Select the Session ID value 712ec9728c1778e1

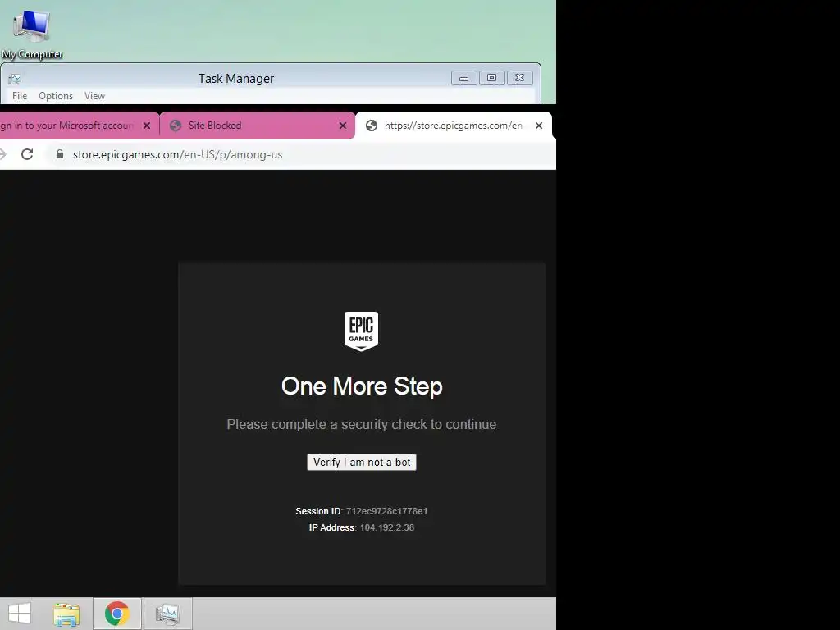(x=387, y=511)
